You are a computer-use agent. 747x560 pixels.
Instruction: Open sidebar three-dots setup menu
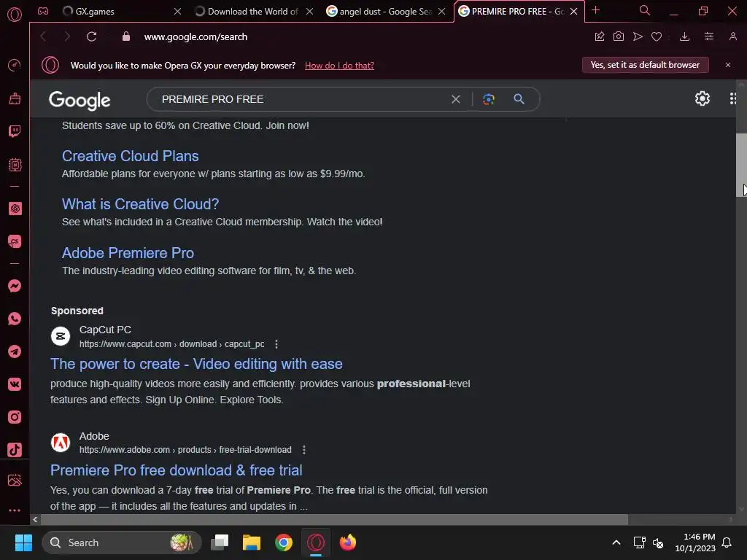[x=15, y=510]
